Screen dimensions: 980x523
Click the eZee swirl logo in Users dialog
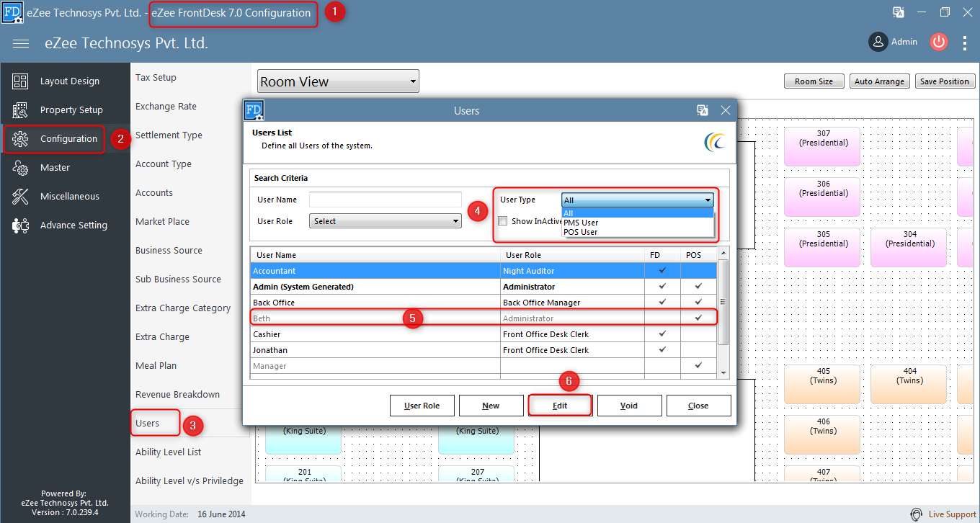pyautogui.click(x=716, y=141)
